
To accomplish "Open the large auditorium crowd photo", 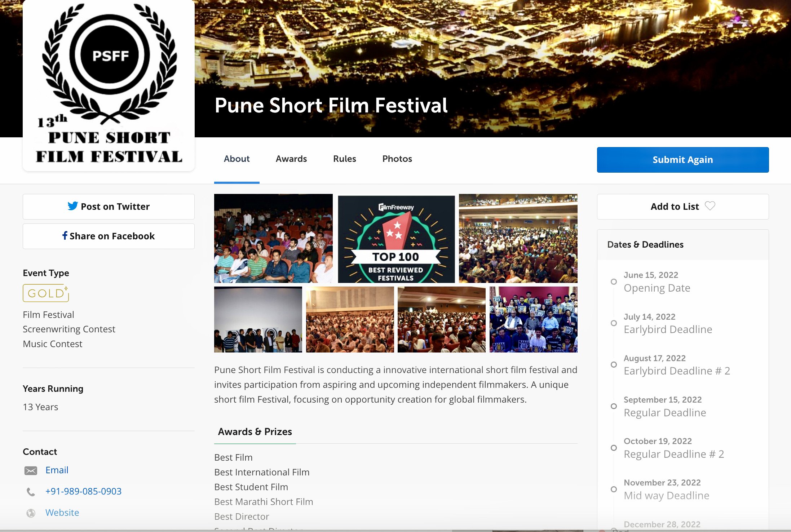I will pyautogui.click(x=518, y=238).
